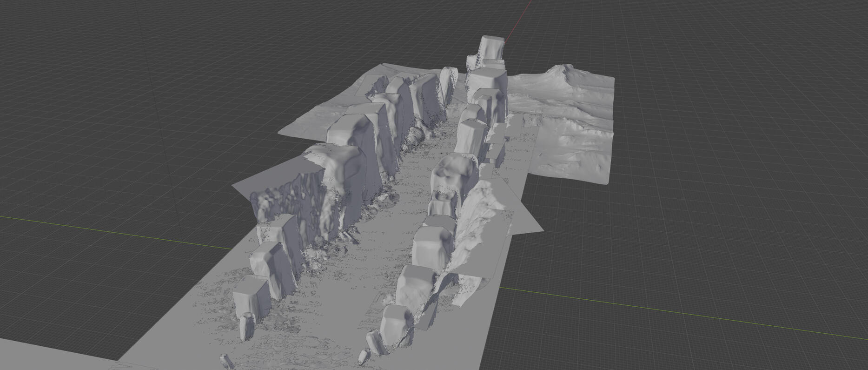Click the small stone at the bottom mesh edge
Image resolution: width=868 pixels, height=370 pixels.
tap(225, 362)
